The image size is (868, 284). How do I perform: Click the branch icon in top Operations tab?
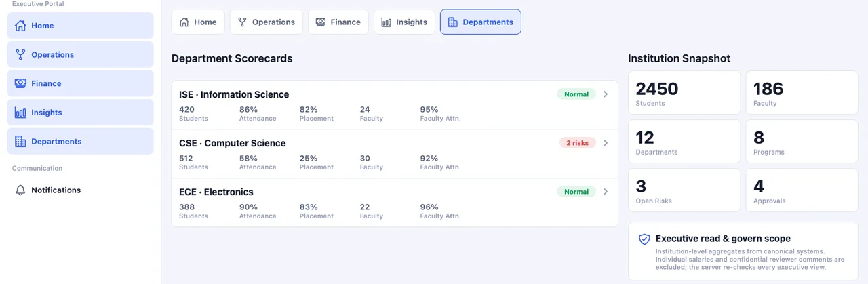pyautogui.click(x=242, y=22)
